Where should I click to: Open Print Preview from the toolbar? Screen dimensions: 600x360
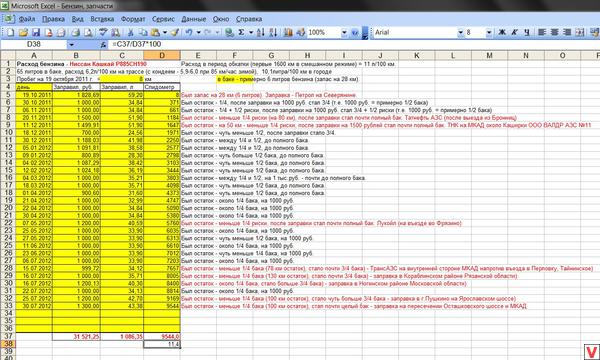pyautogui.click(x=88, y=33)
